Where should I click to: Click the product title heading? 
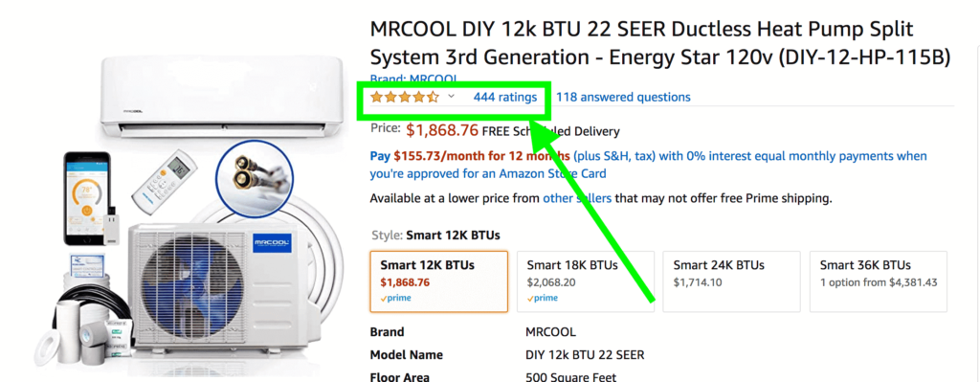point(660,43)
